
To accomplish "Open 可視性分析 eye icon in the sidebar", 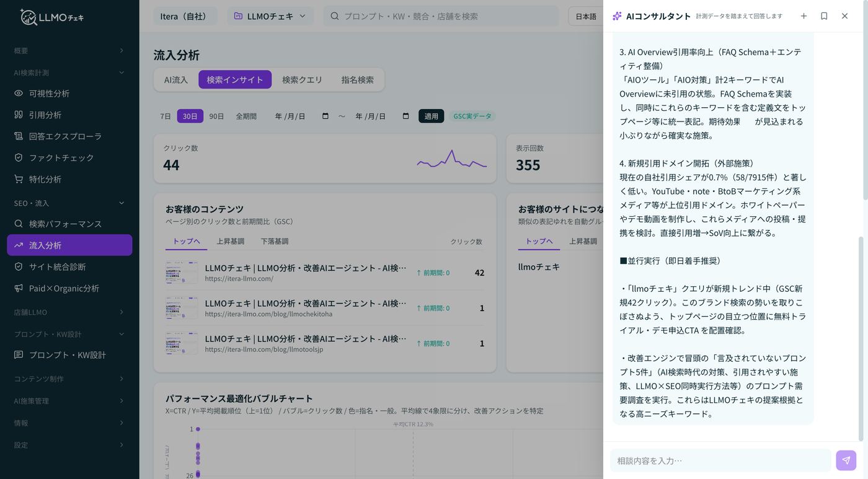I will tap(19, 94).
